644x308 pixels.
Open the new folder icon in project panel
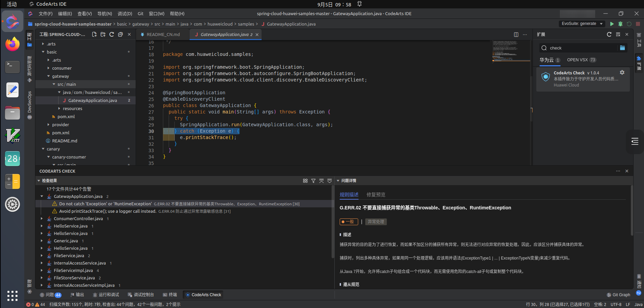click(103, 34)
